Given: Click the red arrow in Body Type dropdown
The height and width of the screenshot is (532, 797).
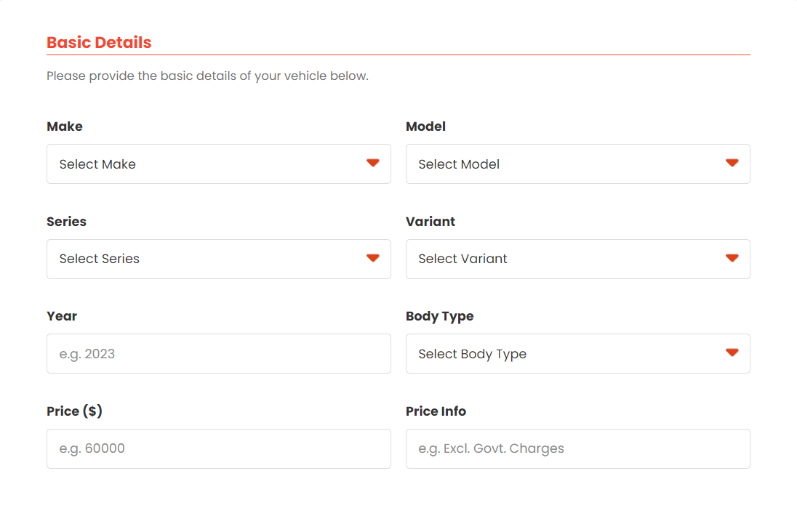Looking at the screenshot, I should point(732,352).
